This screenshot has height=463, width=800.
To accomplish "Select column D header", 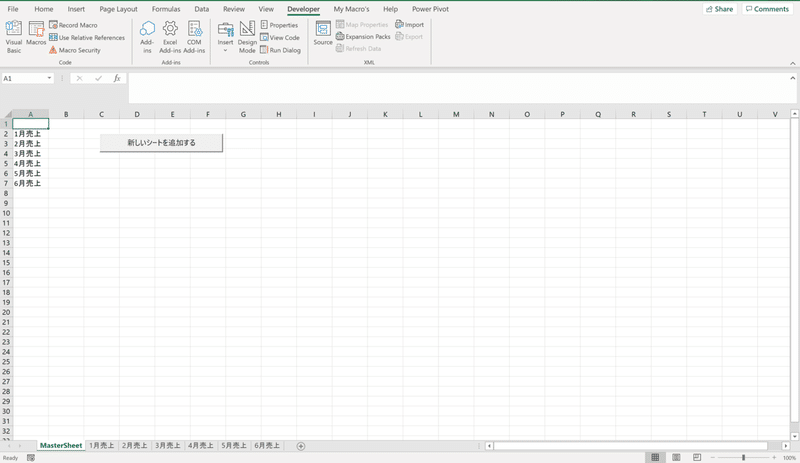I will click(137, 114).
